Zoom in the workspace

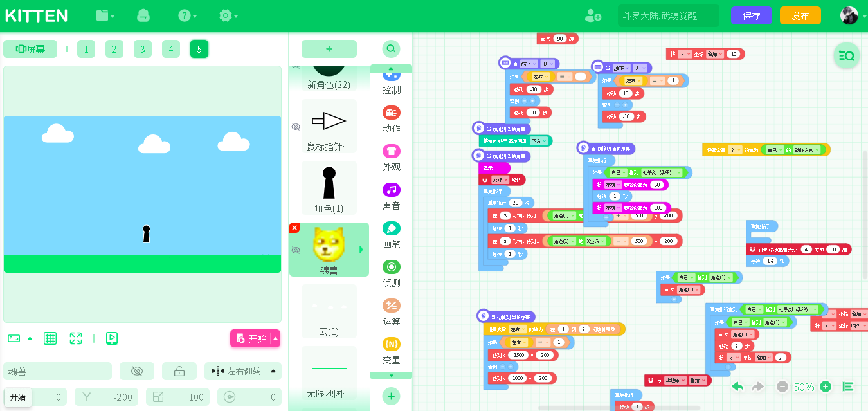click(826, 387)
